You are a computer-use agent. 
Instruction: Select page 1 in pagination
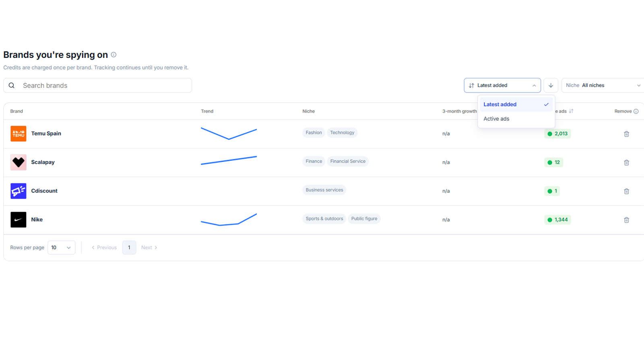coord(129,247)
